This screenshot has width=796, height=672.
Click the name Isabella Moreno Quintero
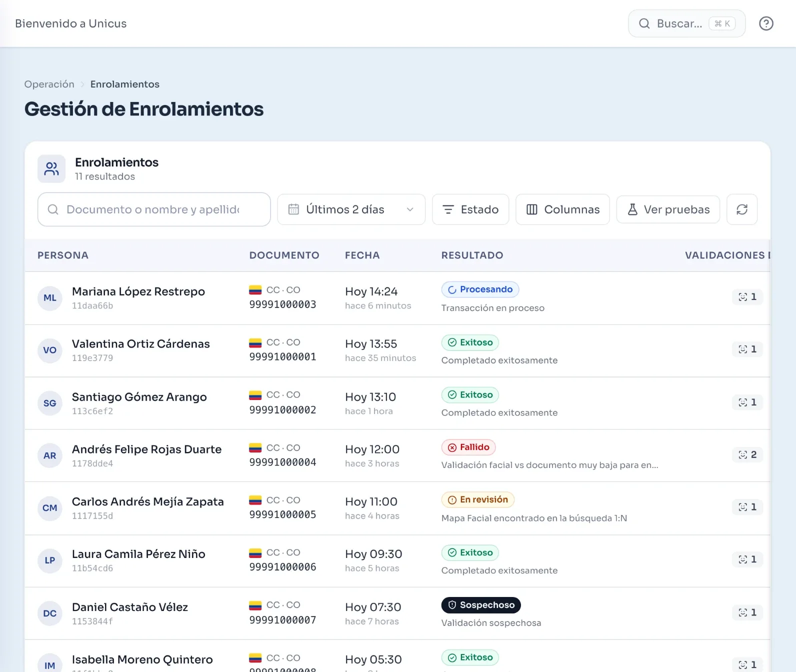click(x=142, y=660)
